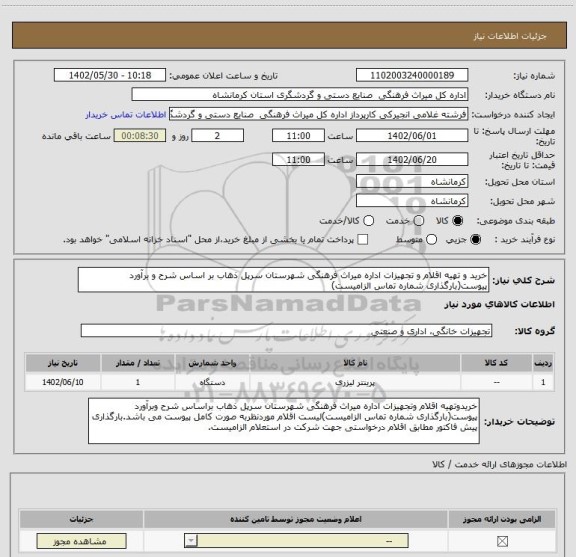Open buyer contact info link اطلاعات تماس خریدار
Viewport: 576px width, 557px height.
[126, 115]
